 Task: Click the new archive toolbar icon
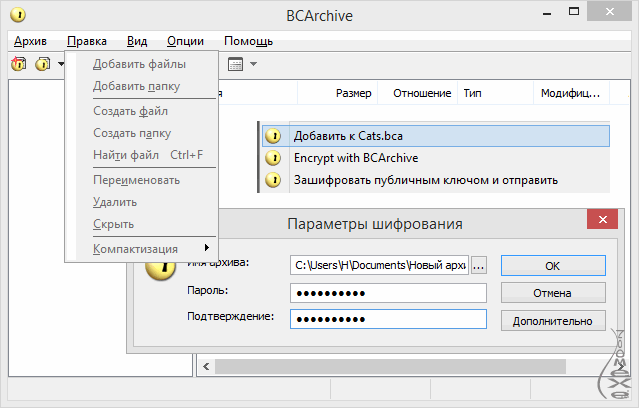coord(19,64)
